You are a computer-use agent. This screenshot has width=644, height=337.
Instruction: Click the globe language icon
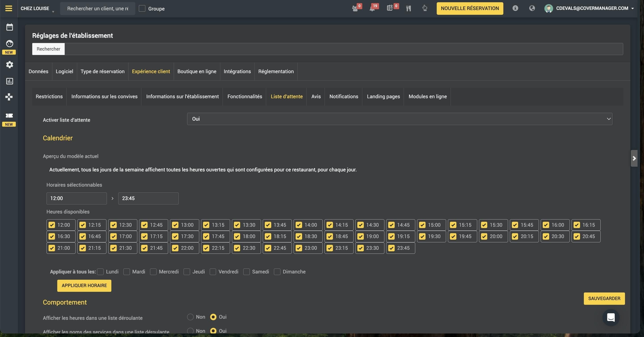pos(532,8)
